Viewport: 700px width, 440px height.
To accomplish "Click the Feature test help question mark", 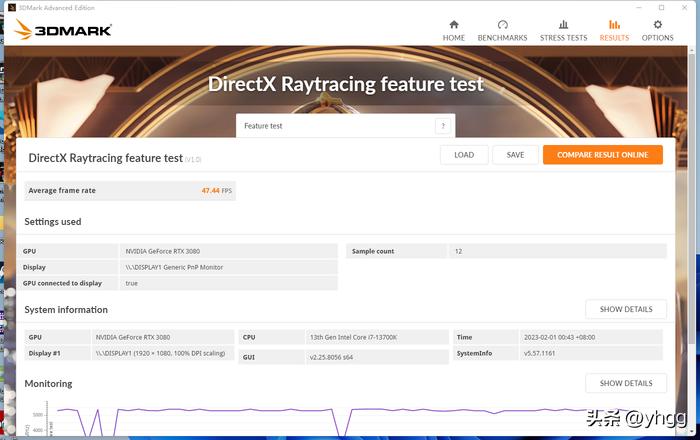I will point(442,126).
